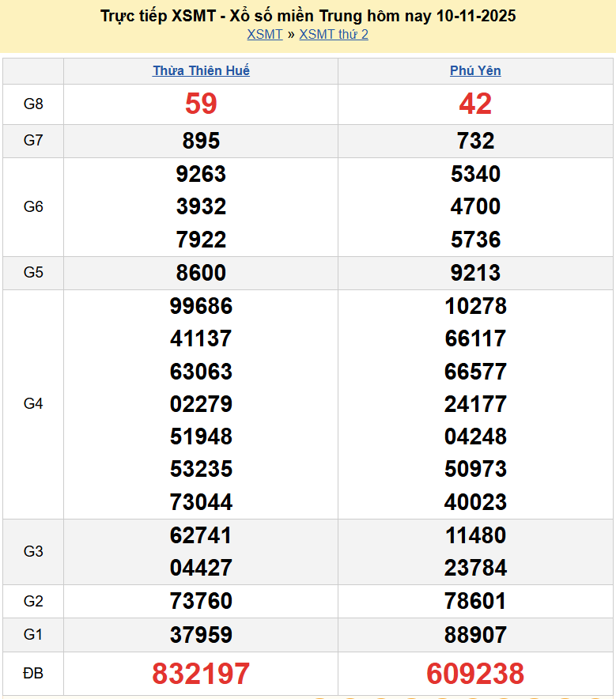
Task: Select the G2 number 73760
Action: click(201, 601)
